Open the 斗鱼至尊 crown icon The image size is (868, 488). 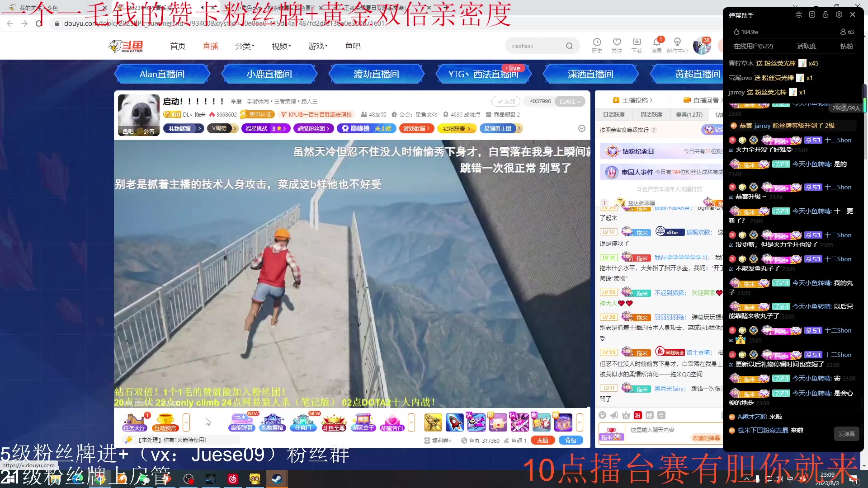click(334, 422)
